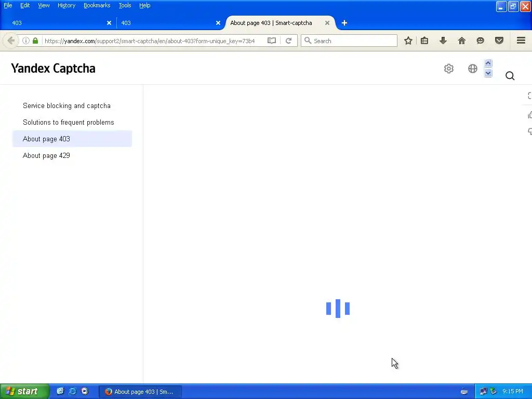Show bookmarks list icon
This screenshot has height=399, width=532.
tap(424, 41)
